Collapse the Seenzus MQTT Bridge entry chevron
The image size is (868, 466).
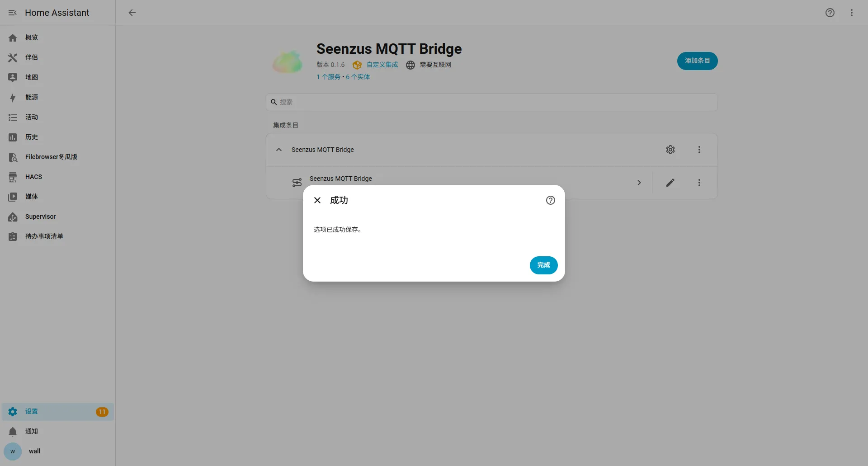(x=279, y=150)
